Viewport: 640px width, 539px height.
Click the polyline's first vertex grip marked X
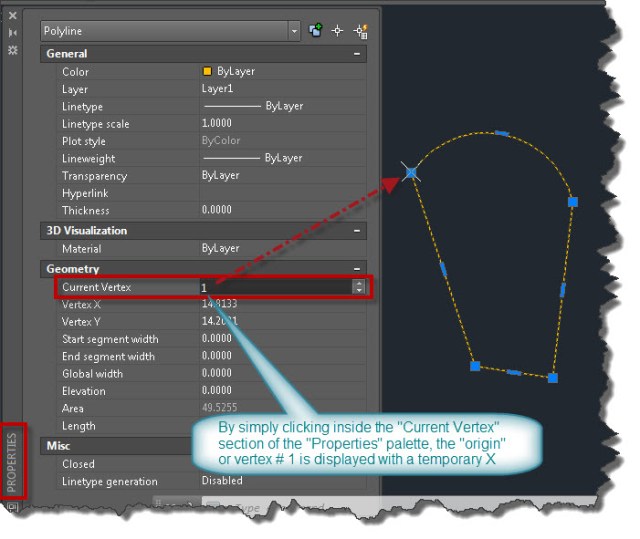pyautogui.click(x=411, y=173)
